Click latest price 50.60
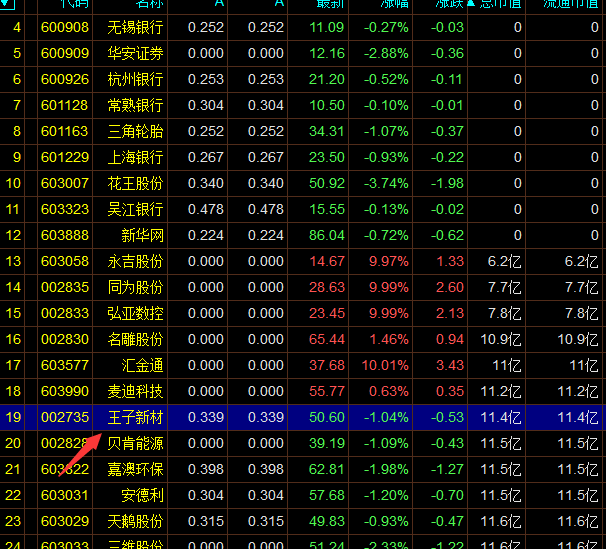The width and height of the screenshot is (606, 549). pos(327,417)
